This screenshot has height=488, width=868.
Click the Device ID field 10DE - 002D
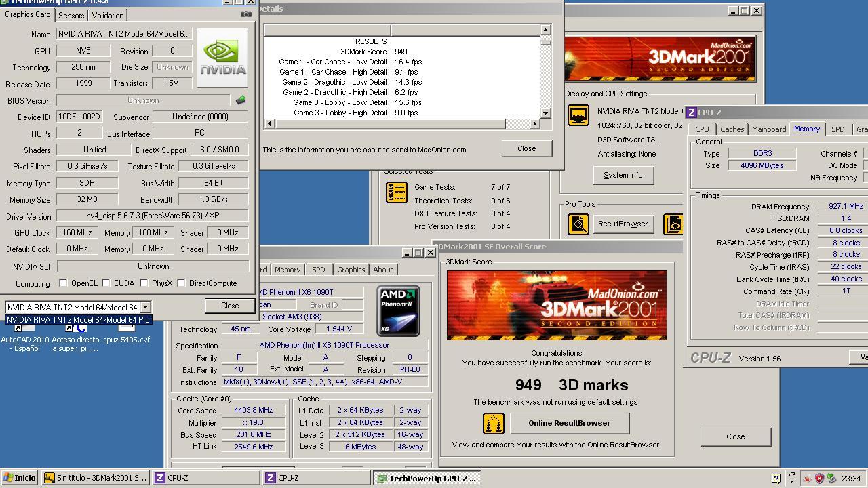tap(79, 117)
